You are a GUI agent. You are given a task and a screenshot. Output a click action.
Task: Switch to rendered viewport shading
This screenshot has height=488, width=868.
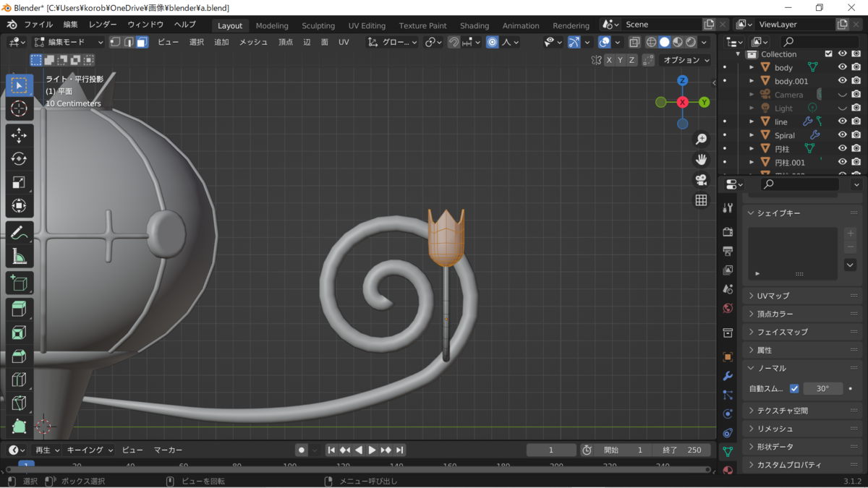(692, 42)
